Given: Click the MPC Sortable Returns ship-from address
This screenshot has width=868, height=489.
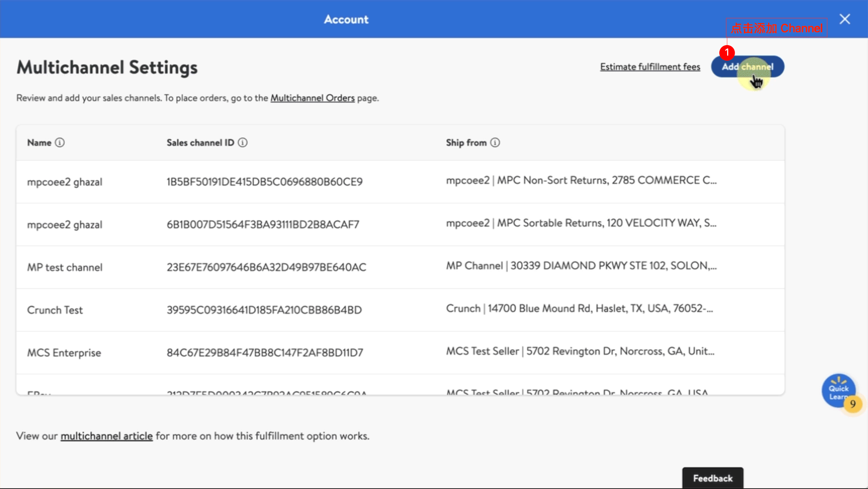Looking at the screenshot, I should tap(581, 223).
